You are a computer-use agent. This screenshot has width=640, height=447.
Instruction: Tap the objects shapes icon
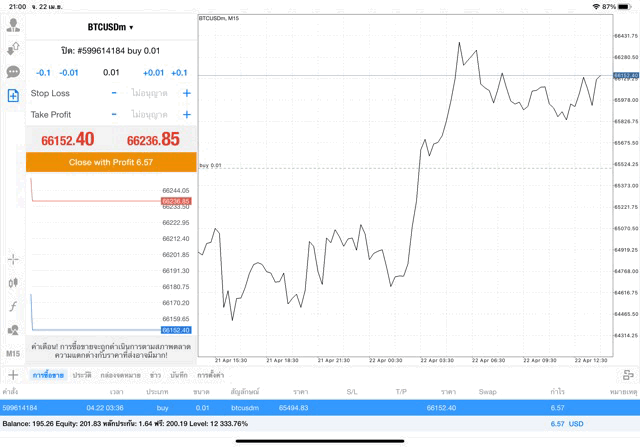point(13,330)
